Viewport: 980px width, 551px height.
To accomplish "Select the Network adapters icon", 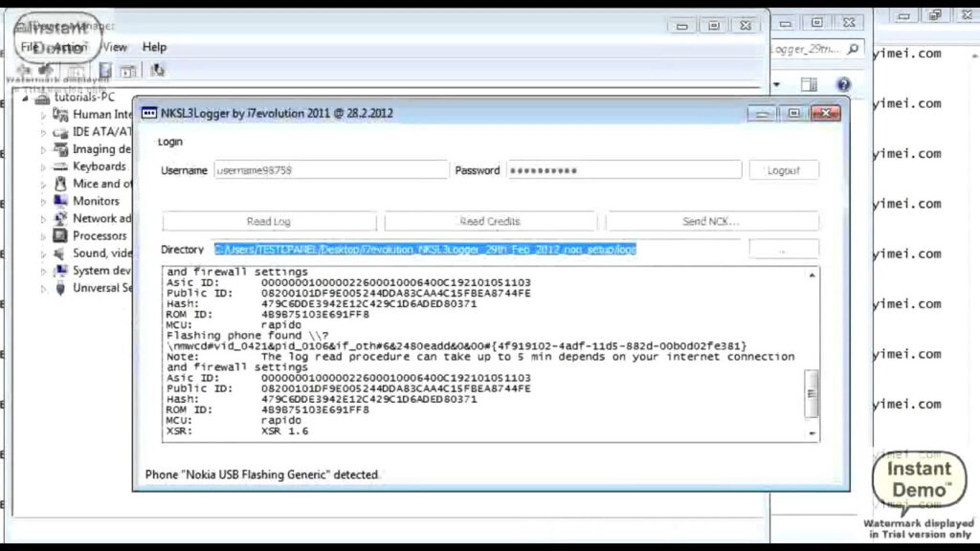I will [60, 218].
